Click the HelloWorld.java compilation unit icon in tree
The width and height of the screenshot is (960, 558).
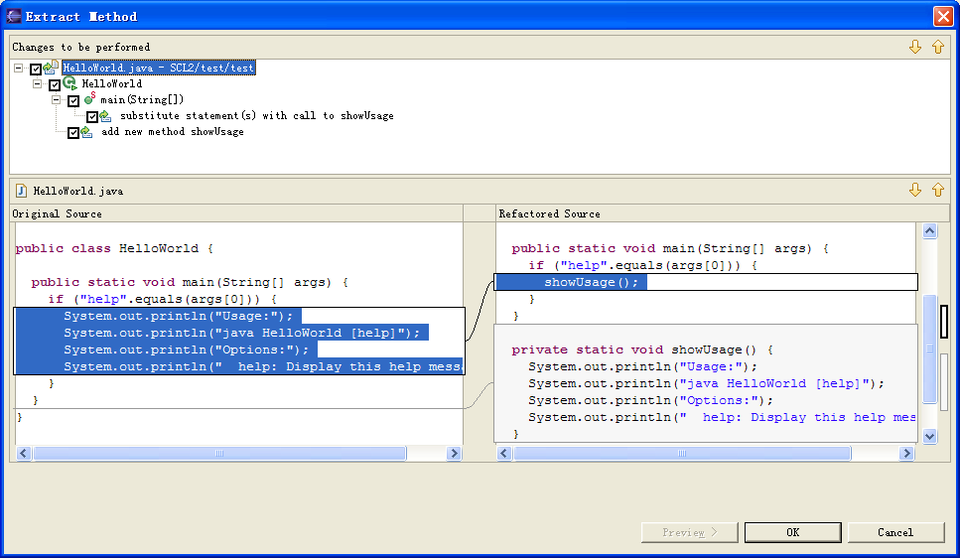coord(51,67)
